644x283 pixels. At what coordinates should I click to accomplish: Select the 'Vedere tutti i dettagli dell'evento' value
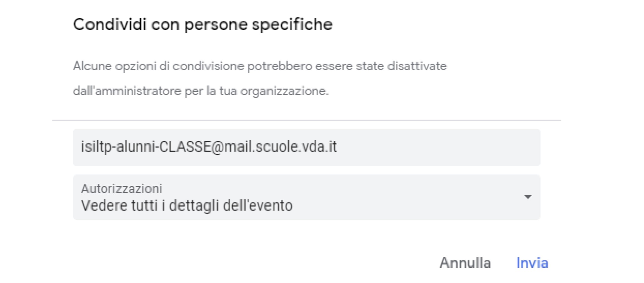click(187, 205)
